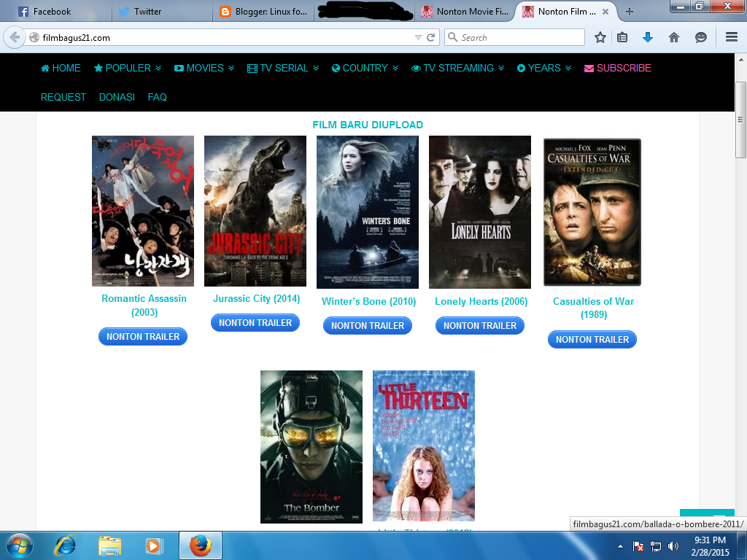747x560 pixels.
Task: Open Lonely Hearts (2006) title link
Action: 481,301
